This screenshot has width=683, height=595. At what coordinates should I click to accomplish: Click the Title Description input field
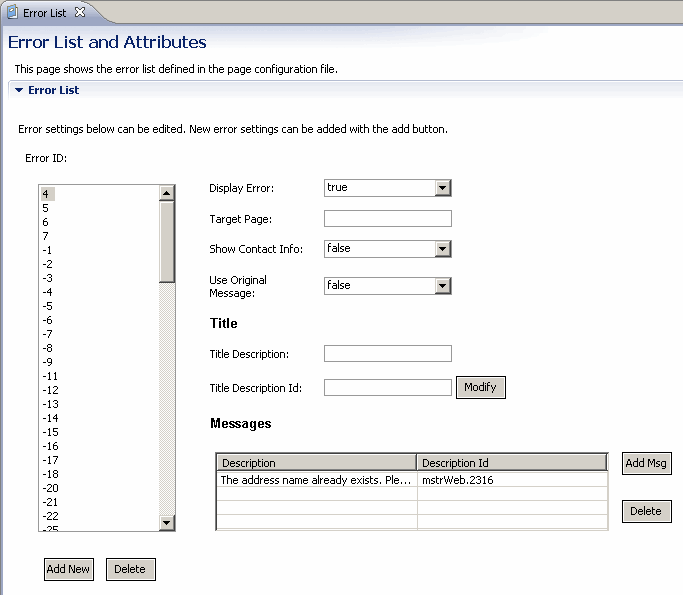click(x=387, y=354)
